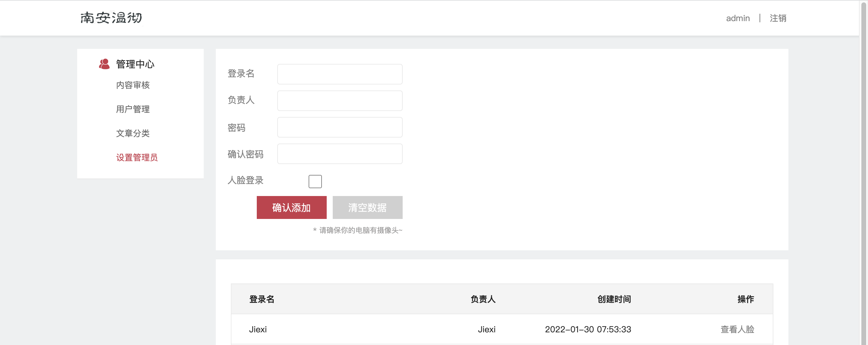The width and height of the screenshot is (868, 345).
Task: Click the admin username link
Action: pos(737,18)
